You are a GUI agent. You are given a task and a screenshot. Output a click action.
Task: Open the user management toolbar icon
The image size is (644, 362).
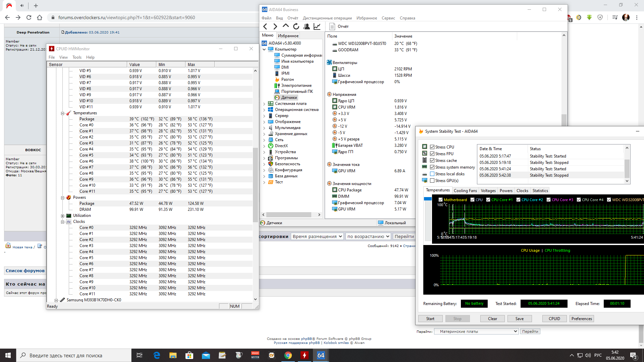306,26
